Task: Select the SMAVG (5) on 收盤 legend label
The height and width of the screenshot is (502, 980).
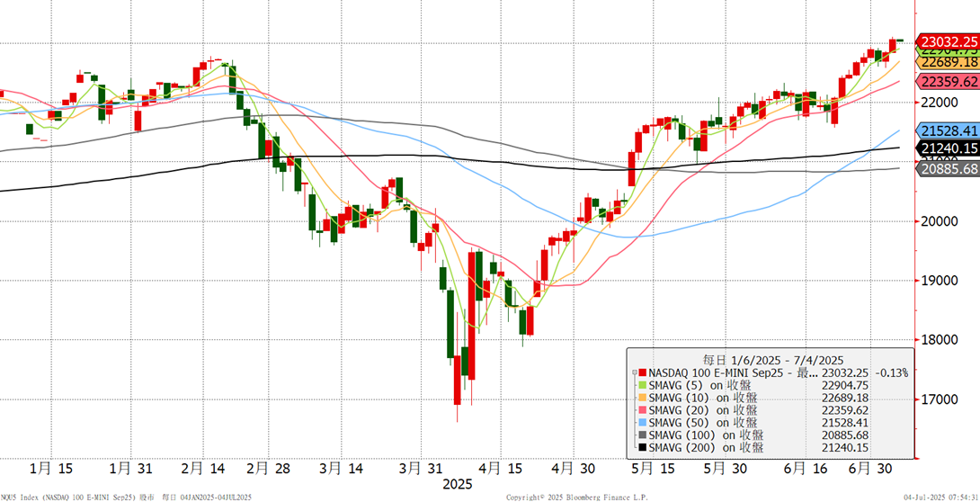Action: pos(700,386)
